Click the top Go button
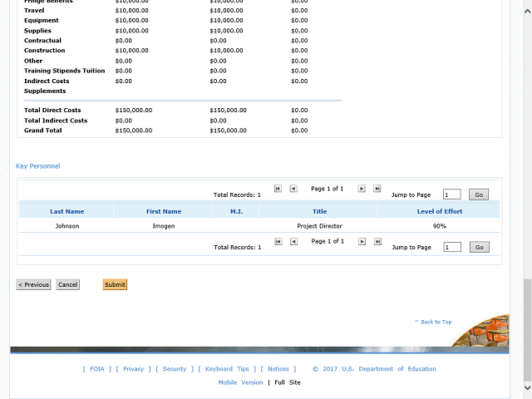Image resolution: width=532 pixels, height=399 pixels. (479, 195)
